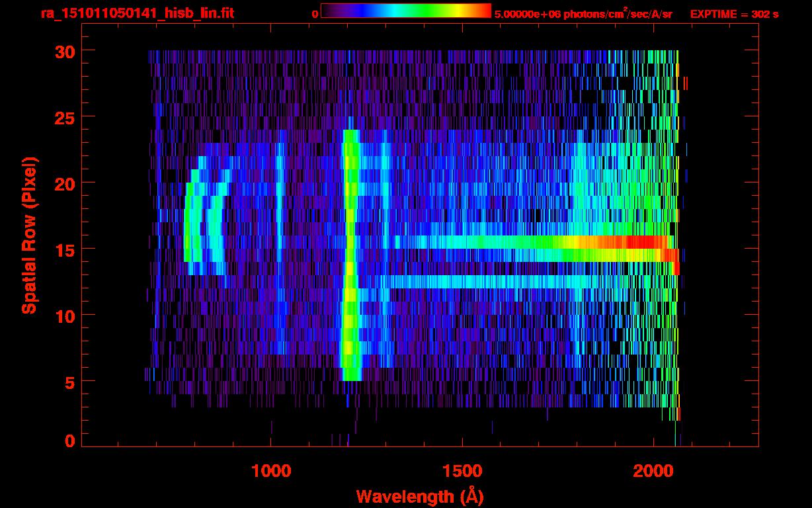Click the EXPTIME = 302 s text
Viewport: 812px width, 508px height.
click(734, 14)
